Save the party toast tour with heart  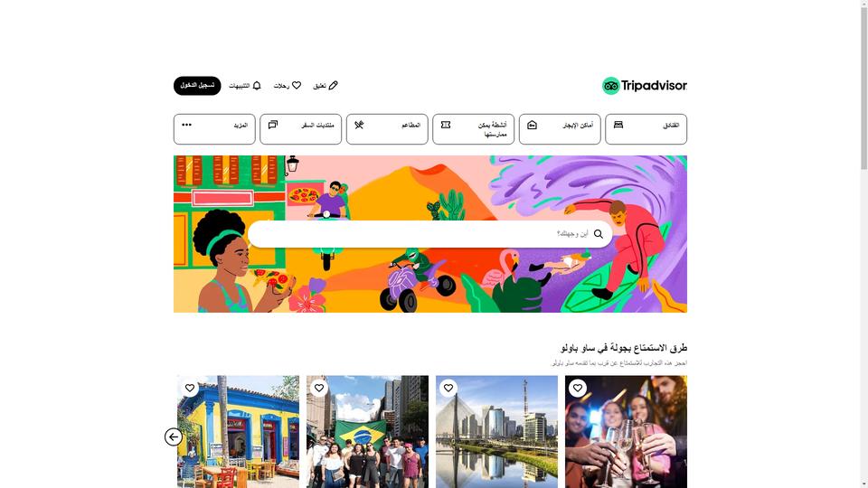tap(578, 388)
